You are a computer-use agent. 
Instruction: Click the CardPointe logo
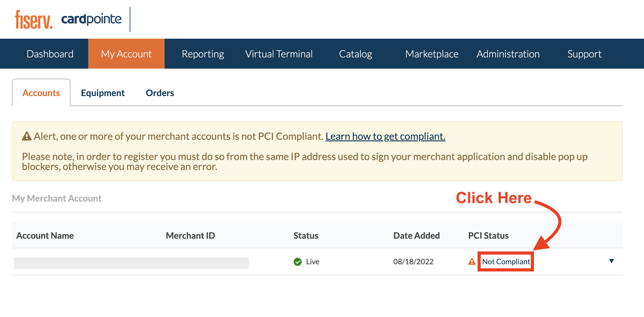tap(91, 19)
